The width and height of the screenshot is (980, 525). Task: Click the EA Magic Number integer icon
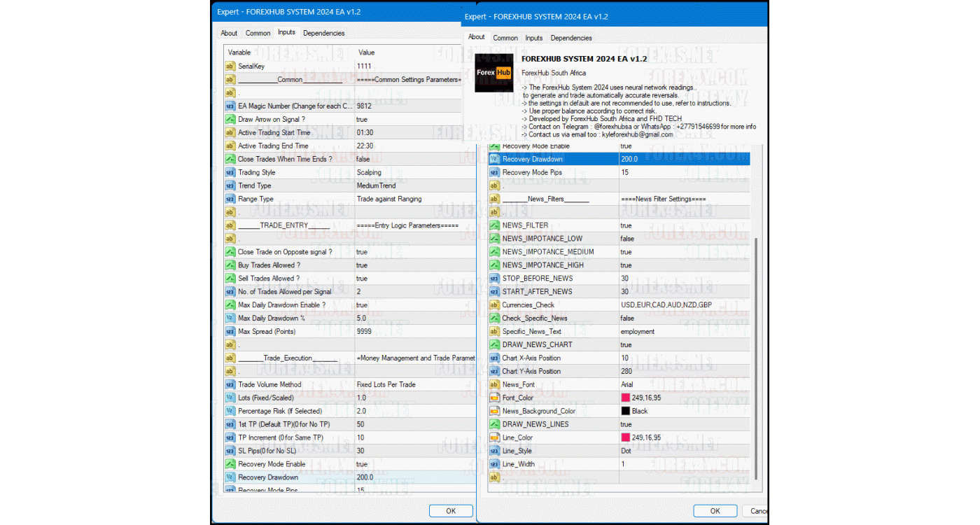click(230, 106)
